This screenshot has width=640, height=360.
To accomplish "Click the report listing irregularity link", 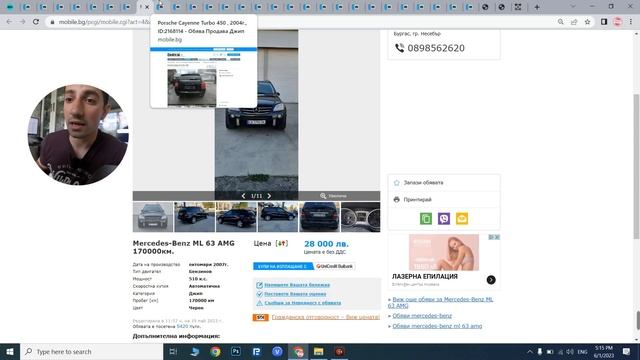I will pos(303,303).
